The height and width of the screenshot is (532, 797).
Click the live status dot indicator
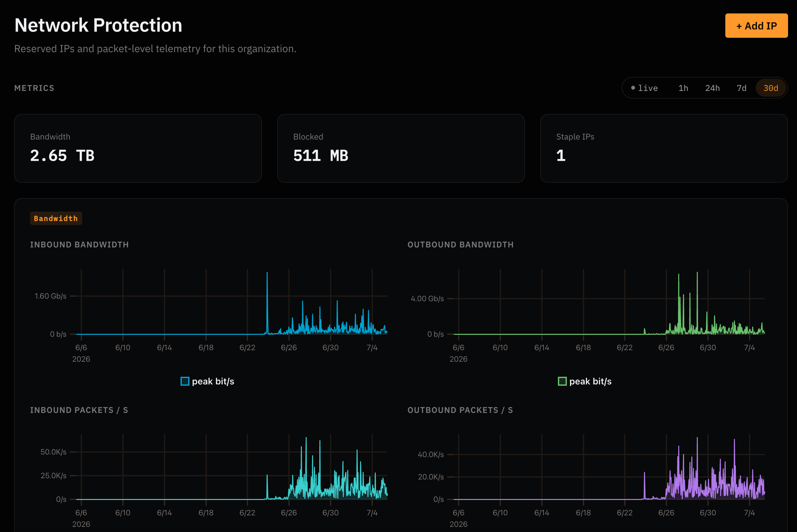coord(633,88)
